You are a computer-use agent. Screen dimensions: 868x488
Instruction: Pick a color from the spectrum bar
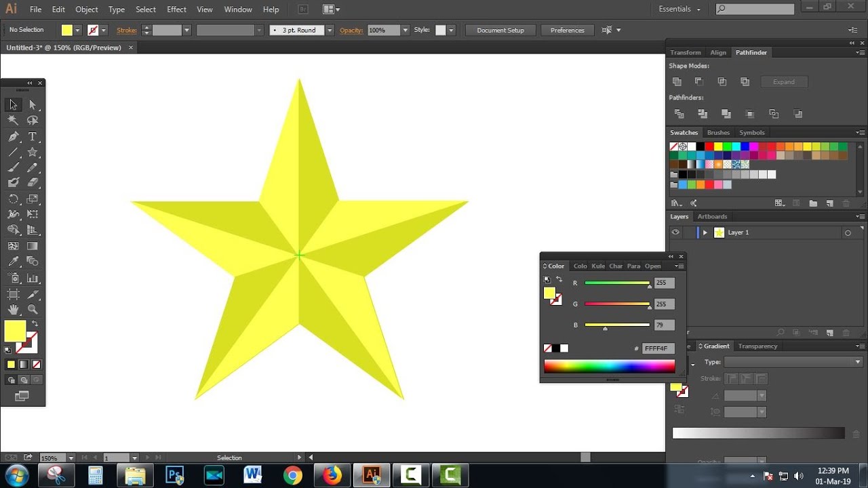610,366
